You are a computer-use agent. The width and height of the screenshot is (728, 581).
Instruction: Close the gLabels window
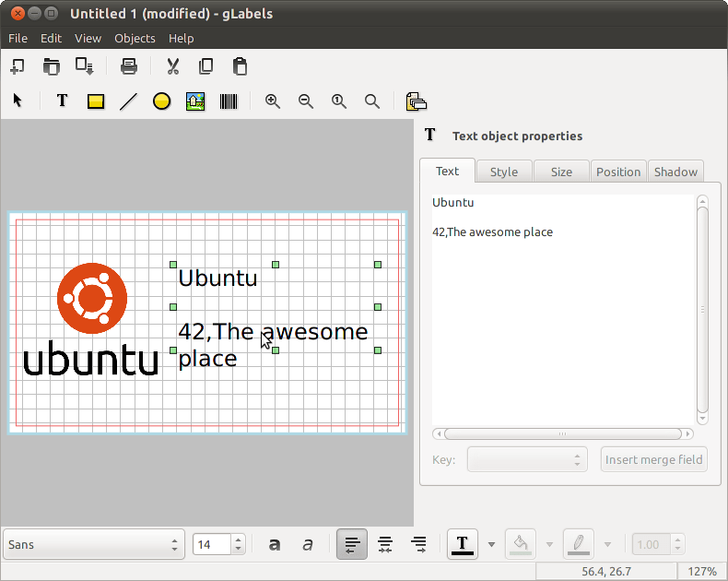coord(18,13)
